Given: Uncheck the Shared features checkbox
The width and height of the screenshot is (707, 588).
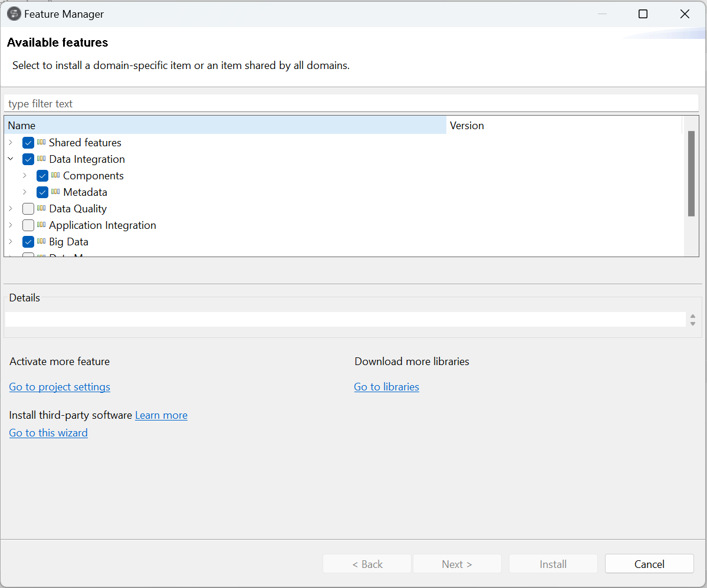Looking at the screenshot, I should (28, 142).
